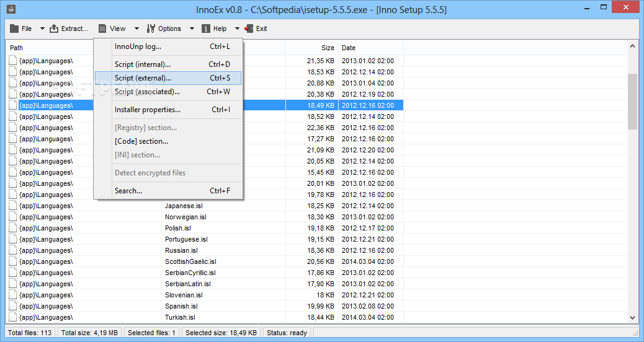Click the Help info icon
Viewport: 644px width, 342px height.
(206, 28)
